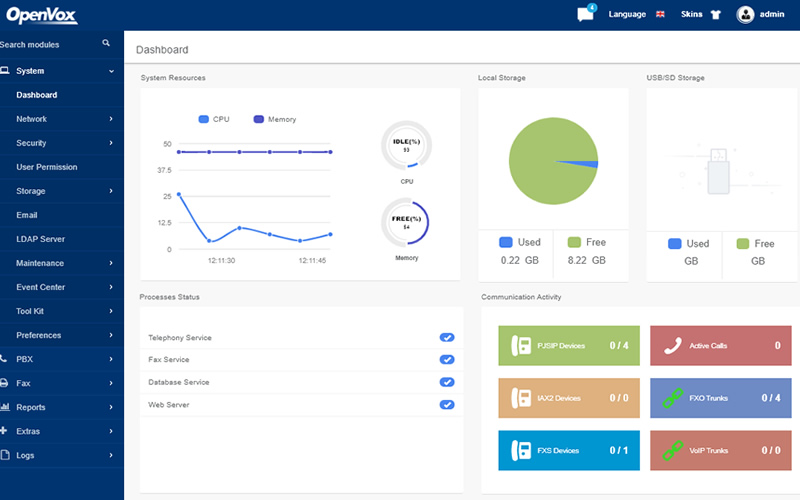This screenshot has height=500, width=800.
Task: Click Local Storage green Free swatch
Action: (x=574, y=242)
